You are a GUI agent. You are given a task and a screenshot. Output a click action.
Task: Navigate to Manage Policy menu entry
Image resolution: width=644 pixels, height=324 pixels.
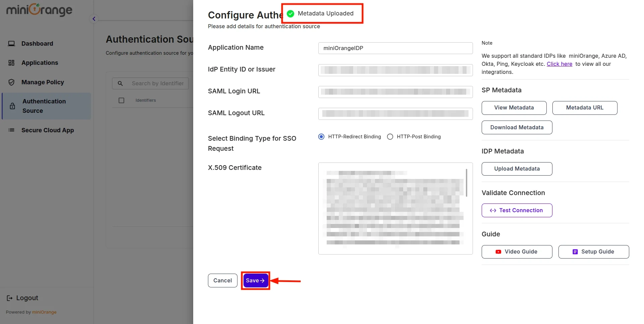[42, 82]
